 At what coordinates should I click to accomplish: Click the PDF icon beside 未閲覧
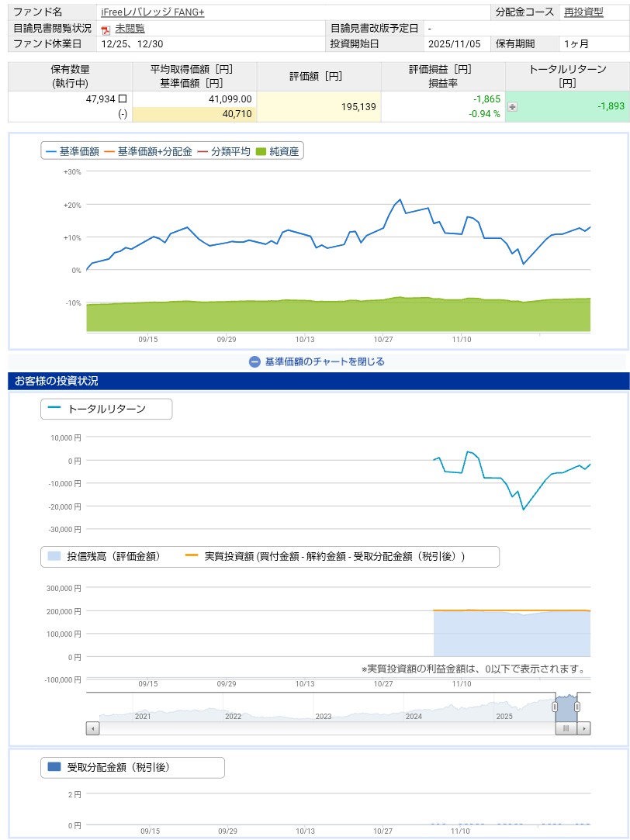tap(106, 29)
